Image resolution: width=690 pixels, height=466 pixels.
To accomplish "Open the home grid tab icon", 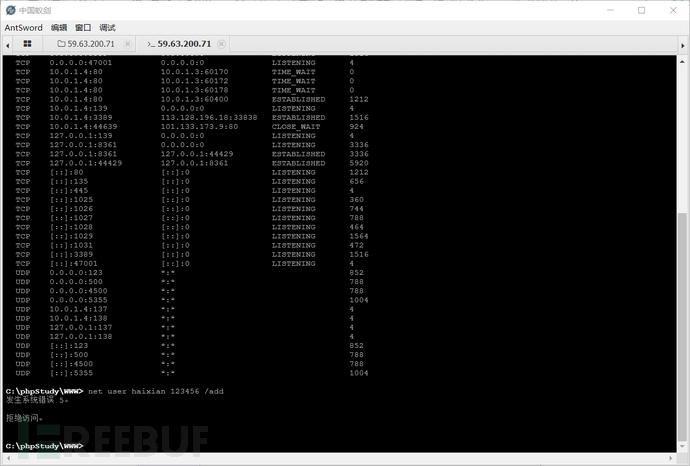I will pos(27,44).
